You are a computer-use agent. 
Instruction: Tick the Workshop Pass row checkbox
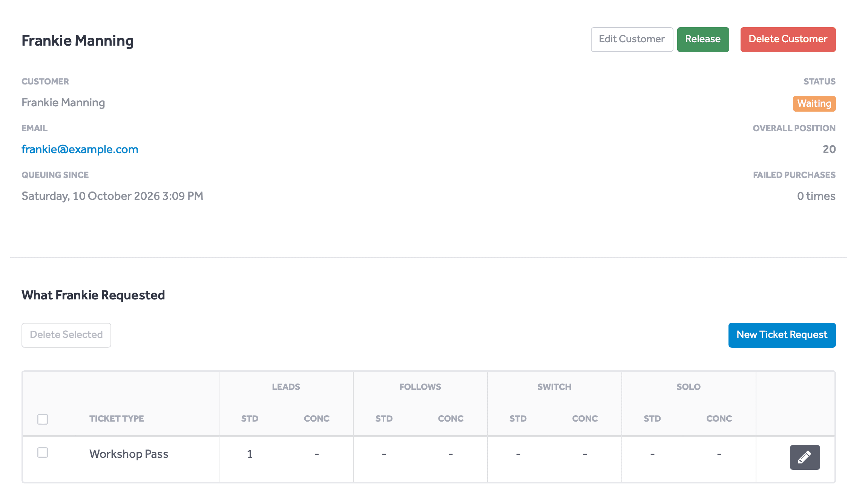pyautogui.click(x=43, y=453)
